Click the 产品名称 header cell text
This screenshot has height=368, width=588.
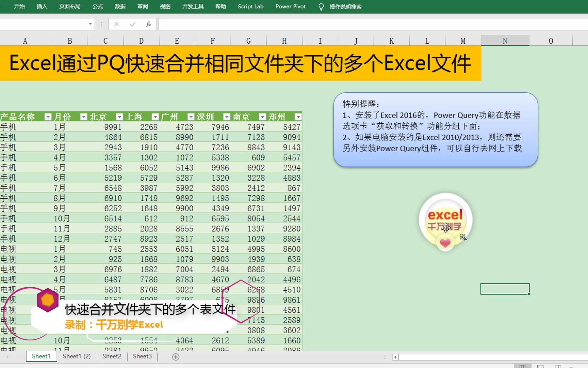point(18,117)
